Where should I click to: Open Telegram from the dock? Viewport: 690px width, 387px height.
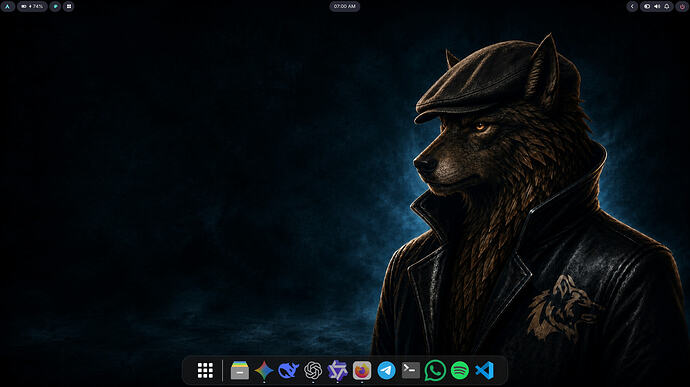(386, 370)
